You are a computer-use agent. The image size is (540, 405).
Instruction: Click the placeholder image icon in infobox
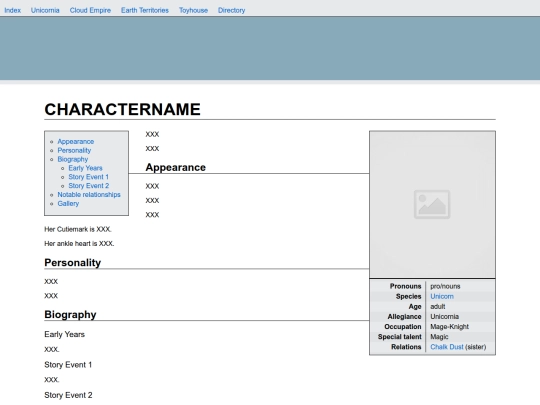click(432, 204)
